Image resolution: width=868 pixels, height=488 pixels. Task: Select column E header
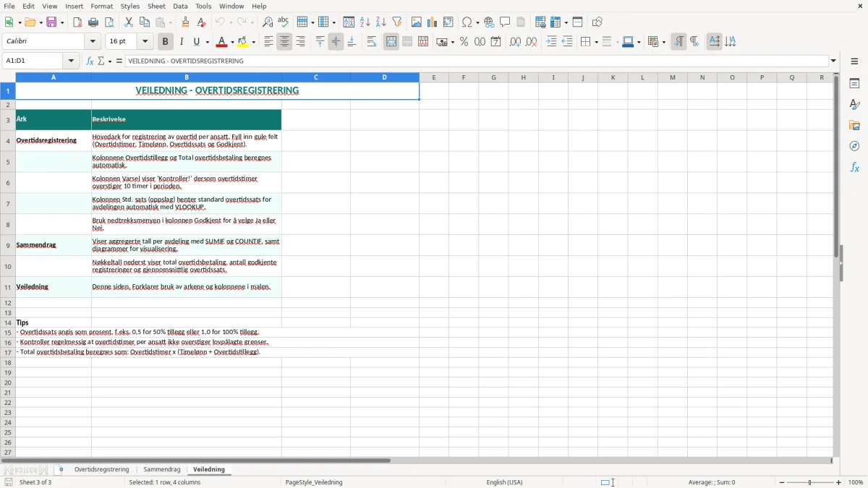(x=434, y=77)
